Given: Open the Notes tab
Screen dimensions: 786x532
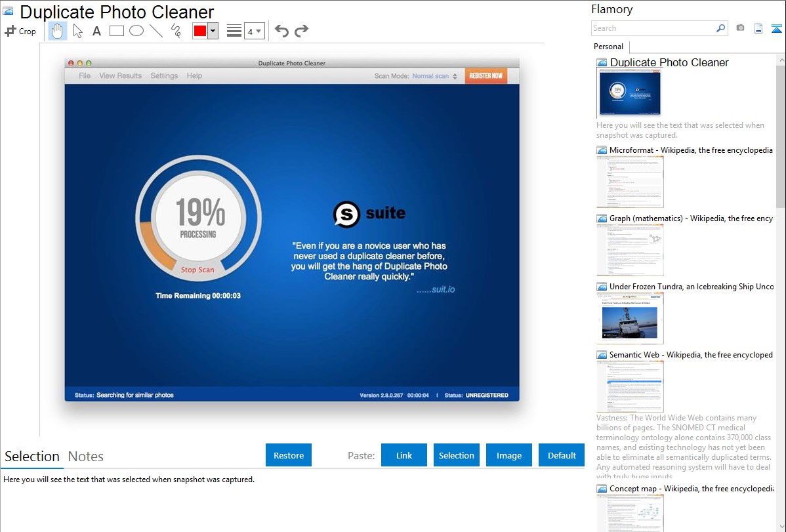Looking at the screenshot, I should [86, 457].
